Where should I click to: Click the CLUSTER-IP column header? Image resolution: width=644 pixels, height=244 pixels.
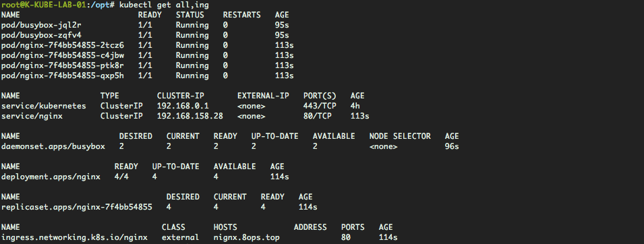181,96
